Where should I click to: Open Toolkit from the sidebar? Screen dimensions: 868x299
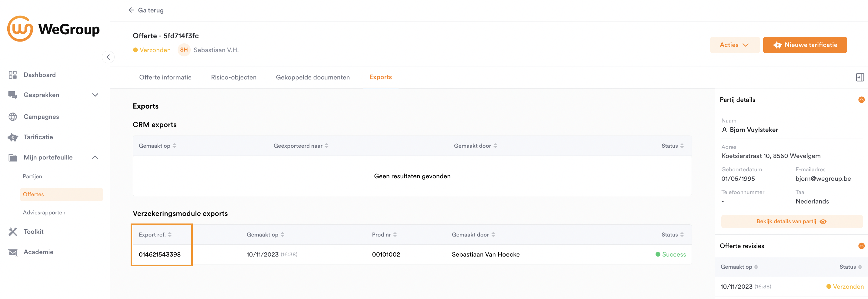[x=33, y=232]
